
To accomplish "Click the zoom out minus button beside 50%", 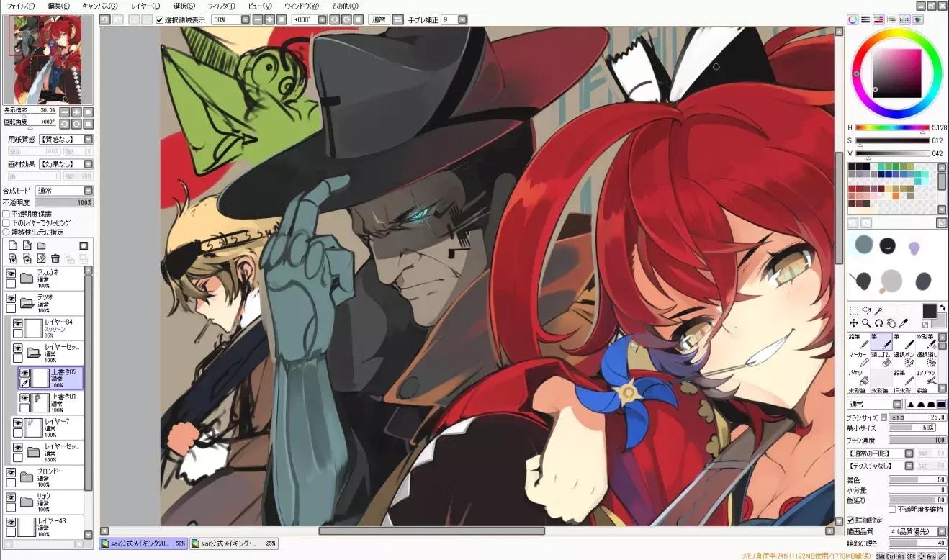I will pos(258,19).
